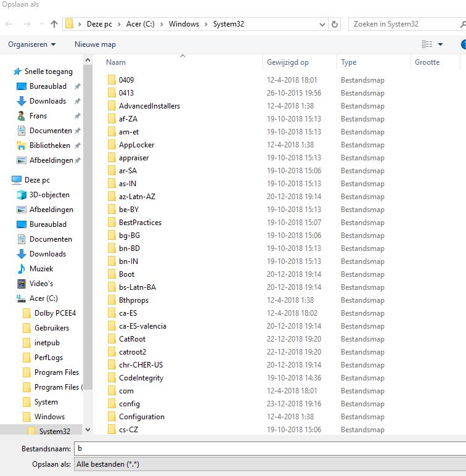Viewport: 466px width, 476px height.
Task: Select the 'config' folder
Action: point(129,404)
